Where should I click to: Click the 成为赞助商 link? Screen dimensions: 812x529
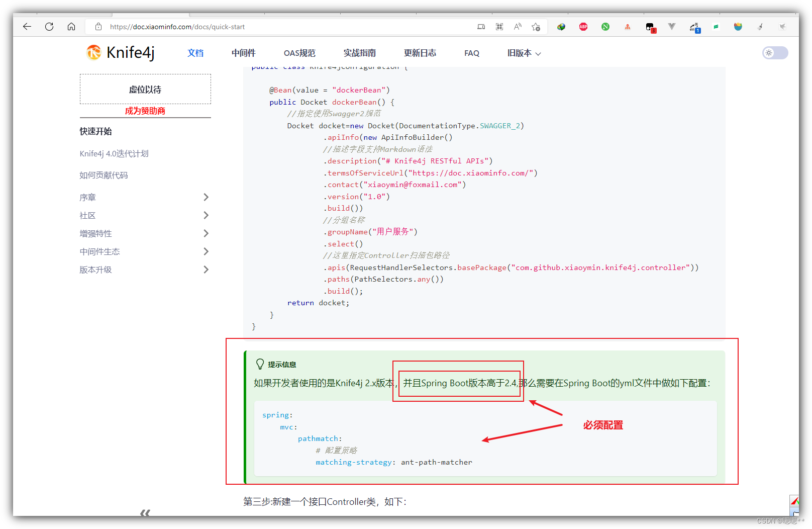point(145,111)
